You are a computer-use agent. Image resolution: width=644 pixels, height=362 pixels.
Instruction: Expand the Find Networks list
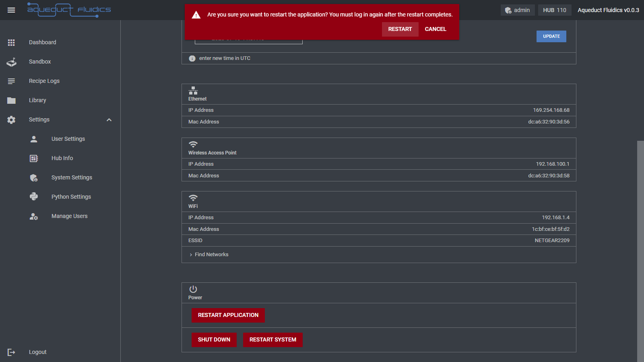coord(209,255)
